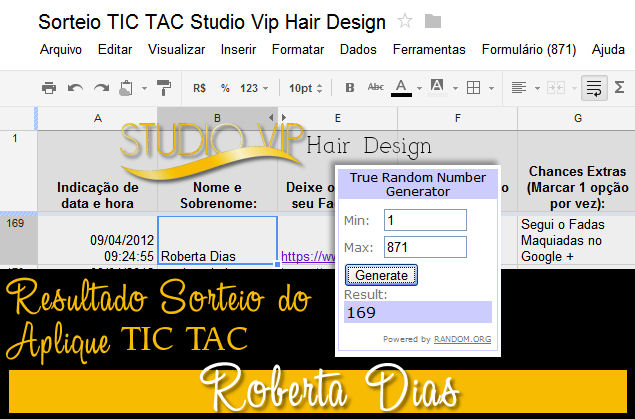Click the Min input field
This screenshot has width=635, height=419.
(x=425, y=220)
